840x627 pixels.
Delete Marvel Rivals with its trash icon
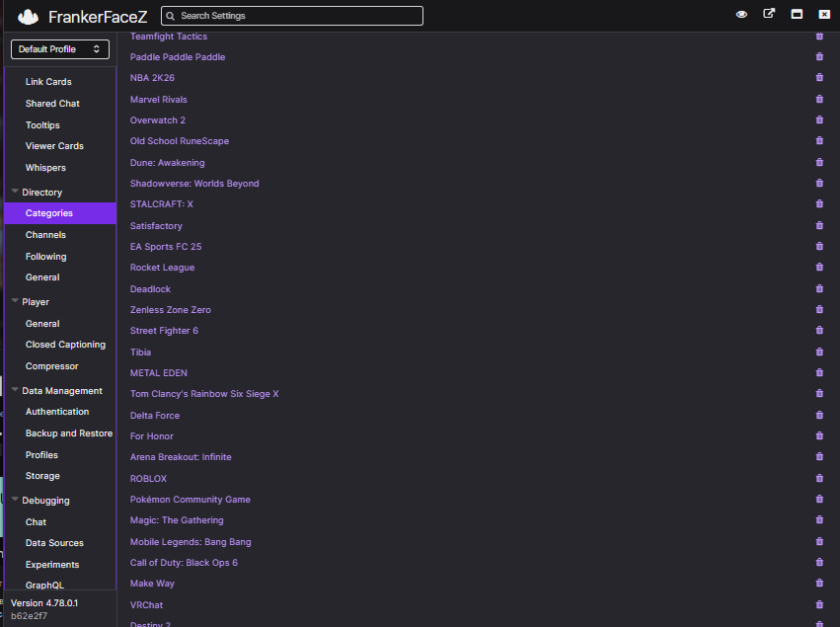(x=819, y=99)
